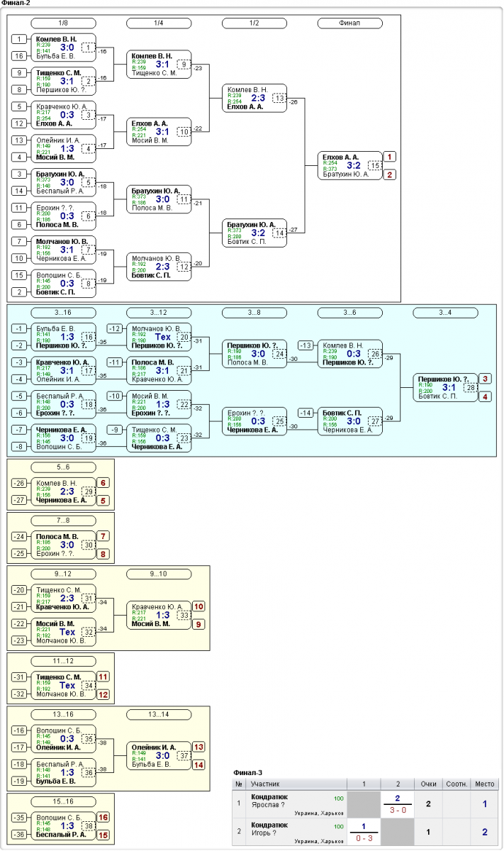Click the 3:2 score of Елхов vs Братухин final
This screenshot has width=504, height=851.
click(354, 165)
